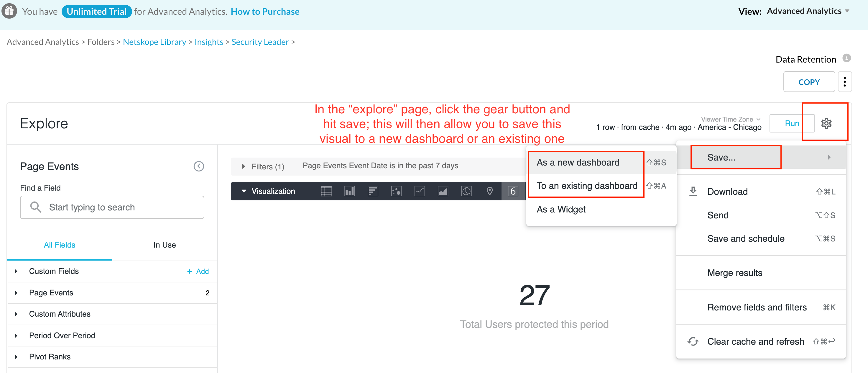Screen dimensions: 868x373
Task: Select Remove fields and filters
Action: click(x=761, y=307)
